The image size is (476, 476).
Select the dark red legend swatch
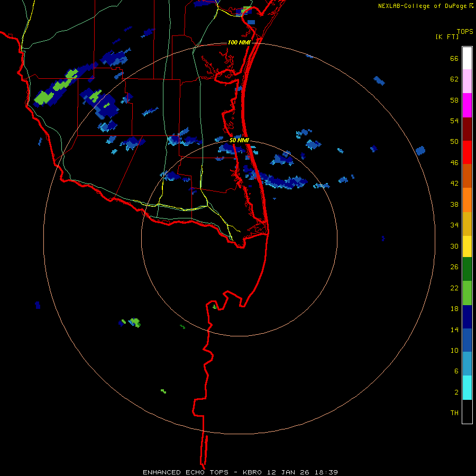(x=467, y=129)
